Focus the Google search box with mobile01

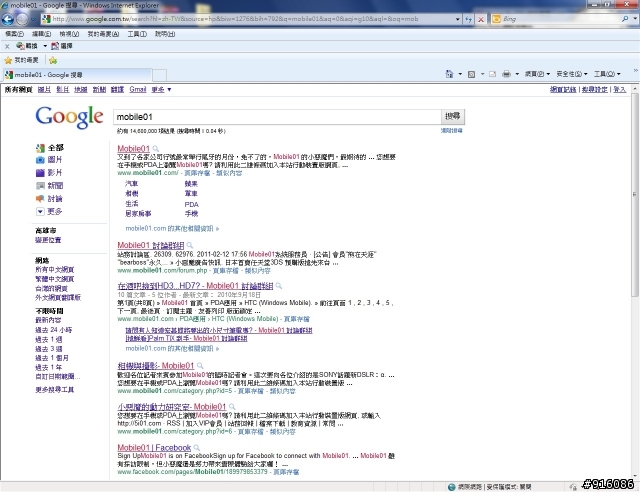pyautogui.click(x=277, y=117)
